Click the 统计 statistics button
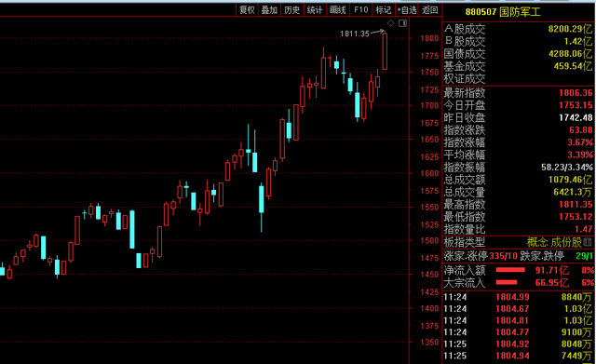 (315, 10)
